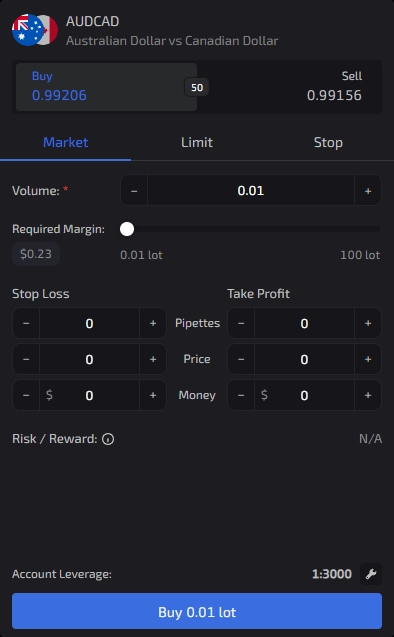Select the Buy side at 0.99206

point(106,87)
